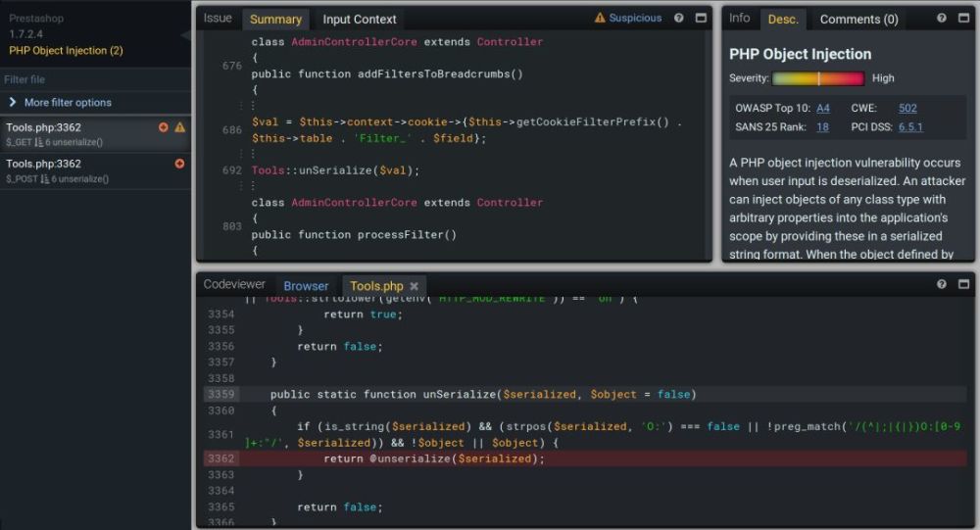Select Tools.php:3362 $_POST issue
This screenshot has width=980, height=530.
[95, 170]
